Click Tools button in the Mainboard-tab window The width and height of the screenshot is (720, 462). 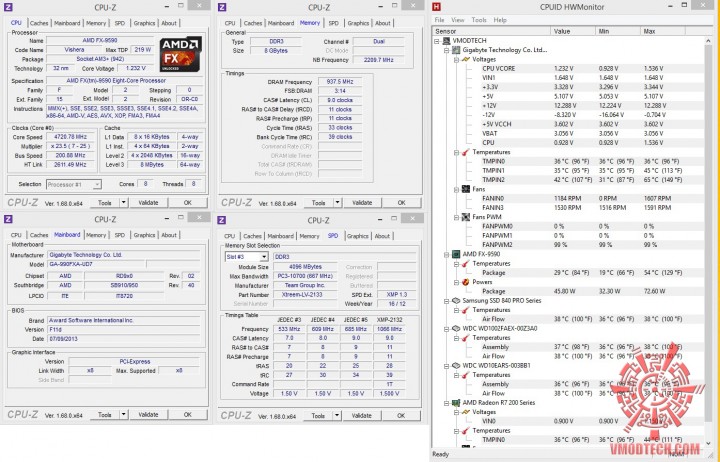[105, 414]
